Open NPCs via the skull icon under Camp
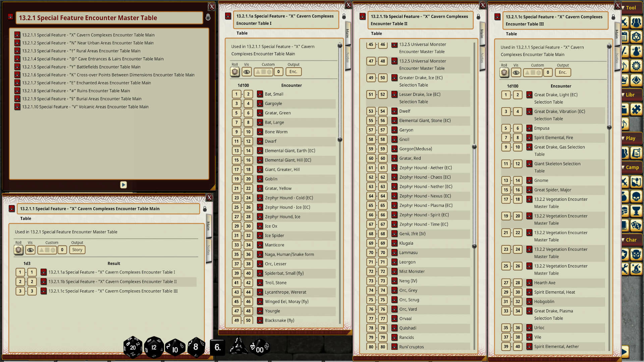The height and width of the screenshot is (362, 644). tap(637, 196)
